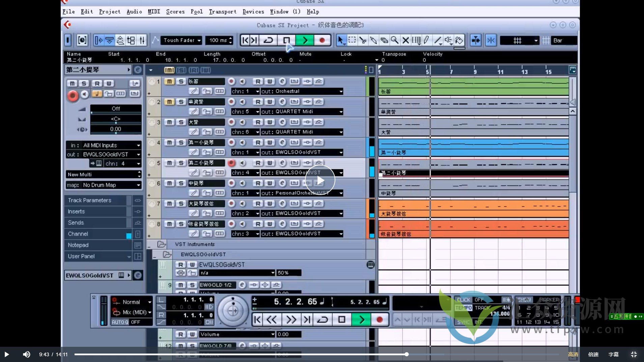The height and width of the screenshot is (362, 644).
Task: Click the video progress bar slider
Action: (407, 354)
